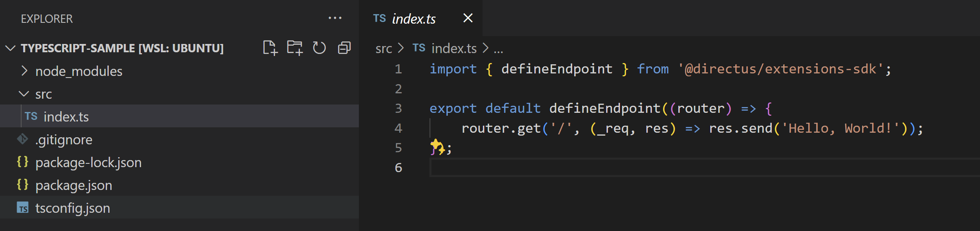The height and width of the screenshot is (231, 980).
Task: Click the TYPESCRIPT-SAMPLE [WSL: UBUNTU] header
Action: [122, 48]
